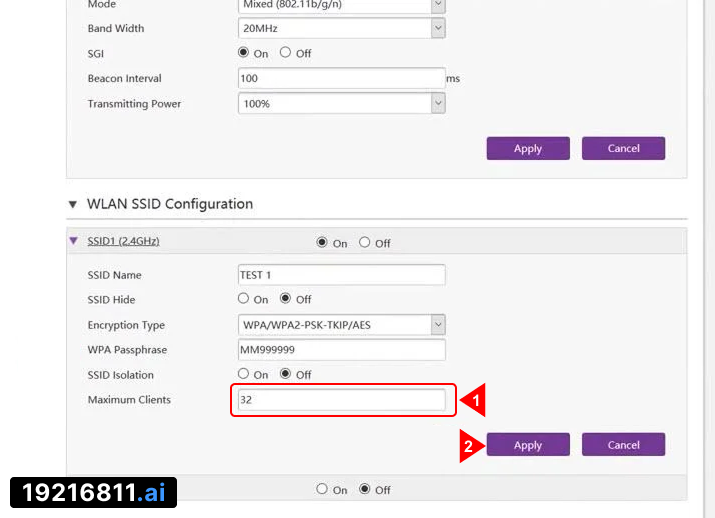Click the Beacon Interval input field

pyautogui.click(x=340, y=78)
